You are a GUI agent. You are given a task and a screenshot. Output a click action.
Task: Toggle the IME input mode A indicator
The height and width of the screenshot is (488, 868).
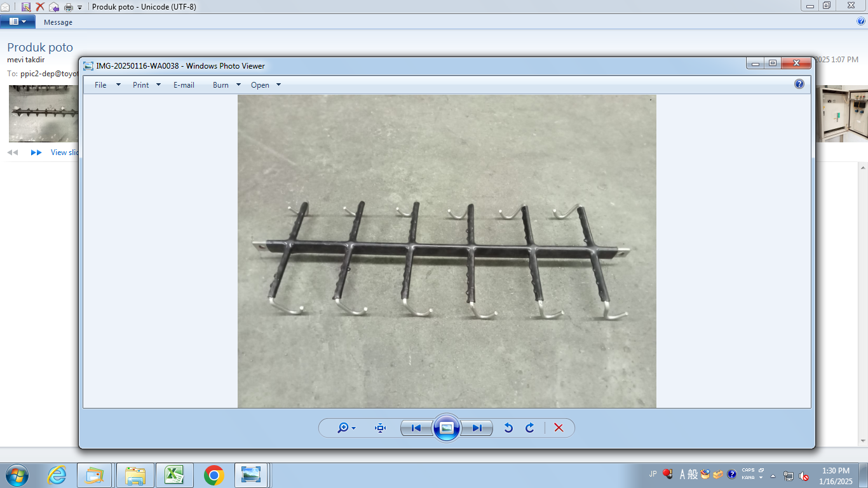coord(683,474)
